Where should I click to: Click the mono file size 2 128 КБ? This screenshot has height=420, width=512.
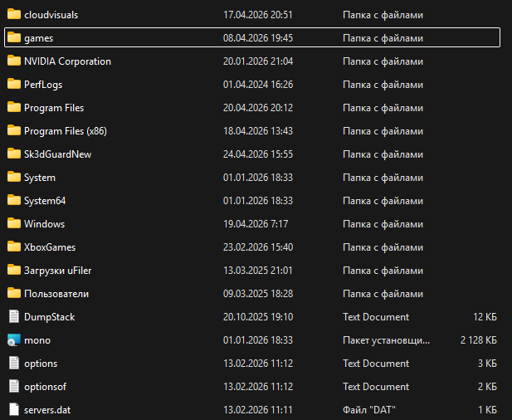[479, 340]
